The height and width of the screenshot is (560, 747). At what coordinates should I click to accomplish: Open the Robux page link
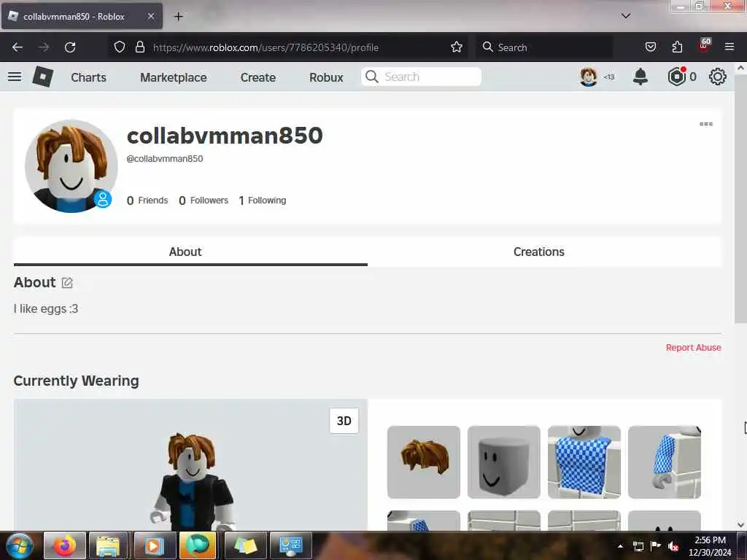326,77
